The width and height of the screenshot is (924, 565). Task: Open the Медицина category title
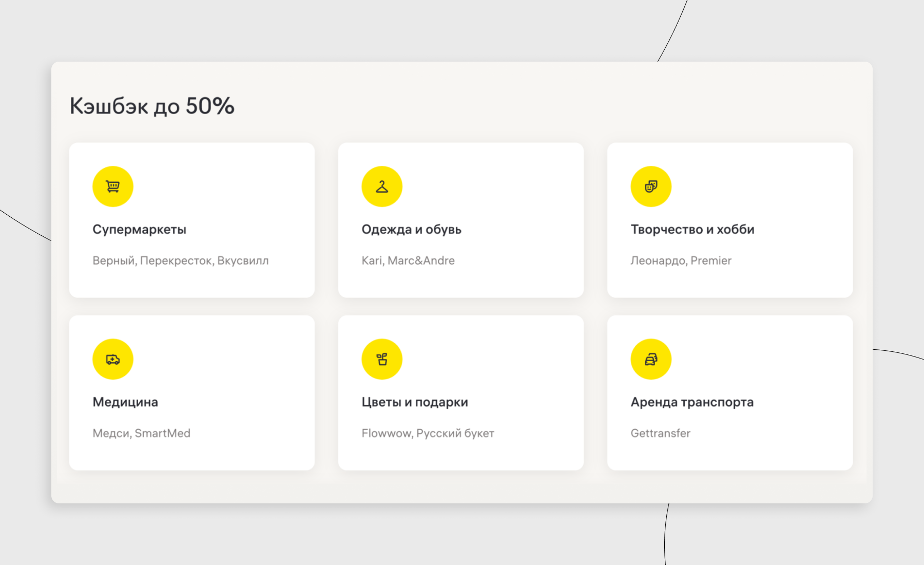[125, 402]
